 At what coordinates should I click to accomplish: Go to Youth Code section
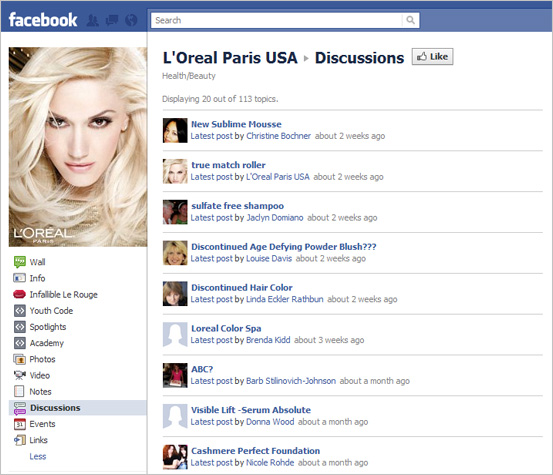click(51, 310)
